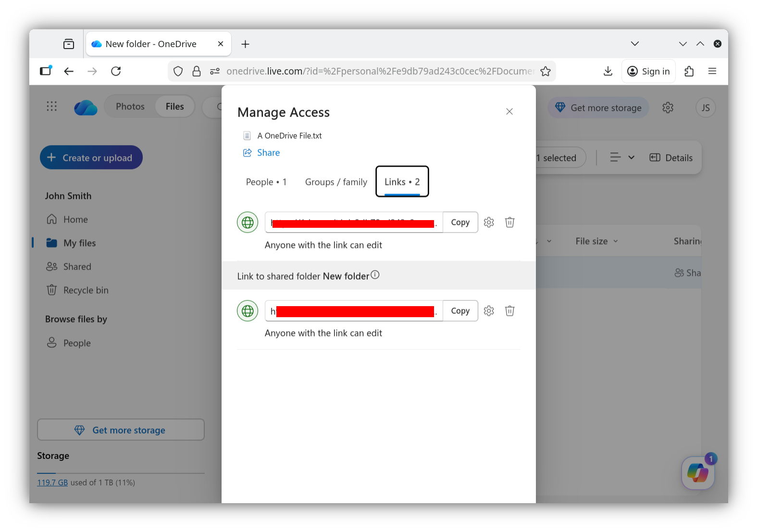The height and width of the screenshot is (532, 757).
Task: Open the 119.7 GB storage usage link
Action: [52, 483]
